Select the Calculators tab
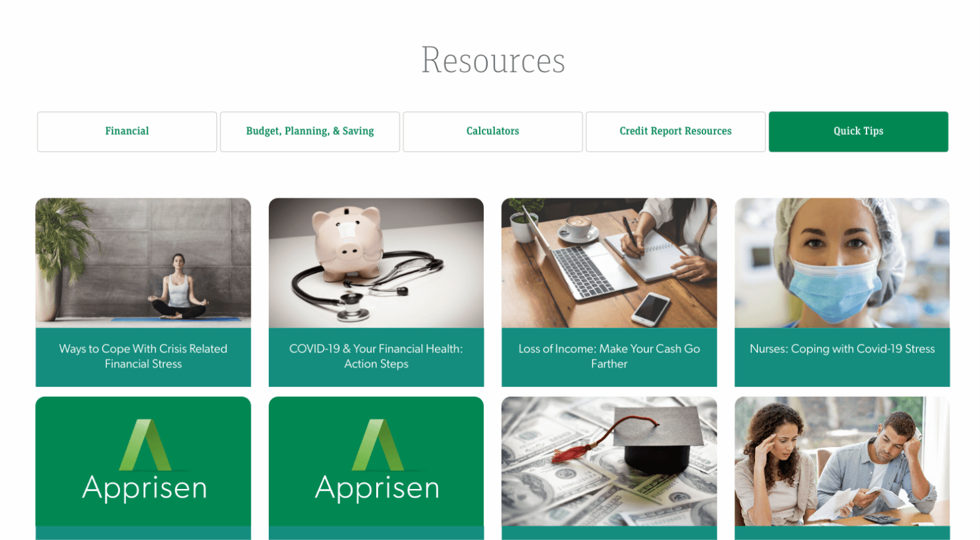 pos(492,131)
